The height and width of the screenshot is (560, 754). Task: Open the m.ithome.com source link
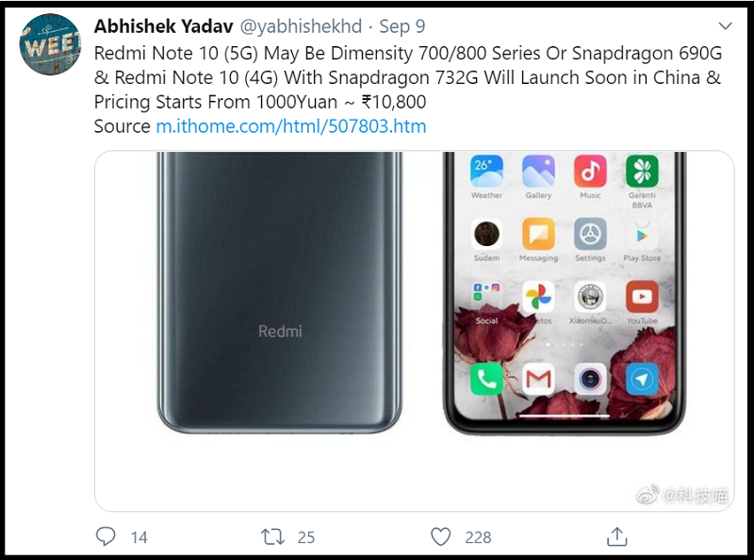click(290, 126)
